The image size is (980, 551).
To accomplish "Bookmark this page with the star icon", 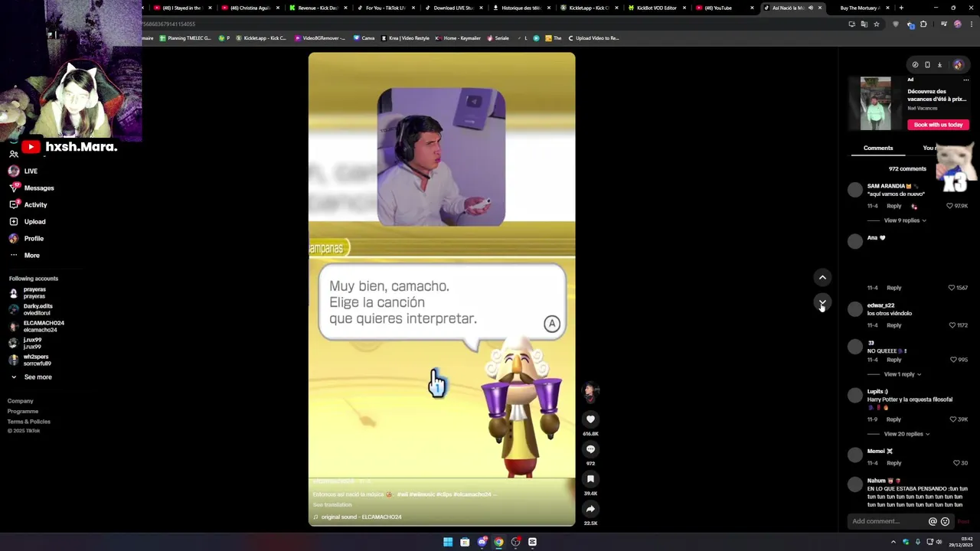I will click(x=877, y=24).
